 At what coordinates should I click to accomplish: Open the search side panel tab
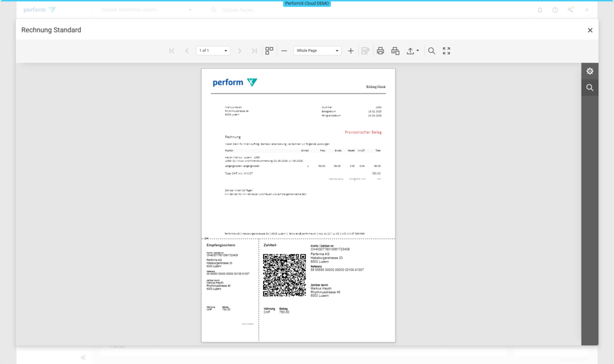click(x=589, y=88)
